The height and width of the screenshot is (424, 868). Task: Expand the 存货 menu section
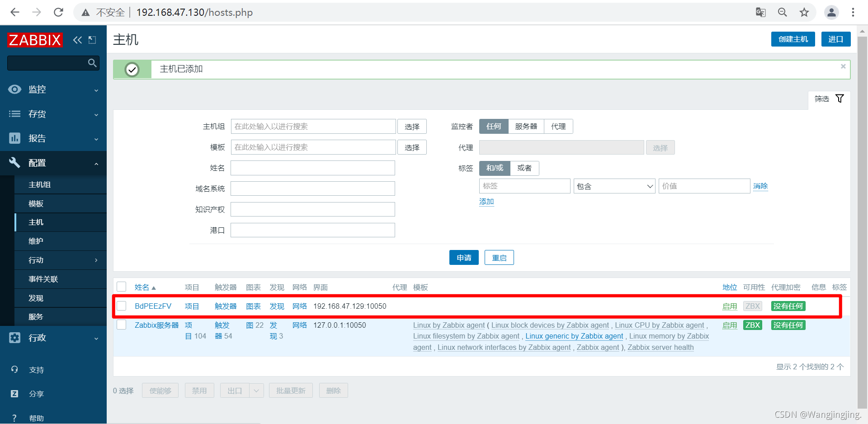53,114
